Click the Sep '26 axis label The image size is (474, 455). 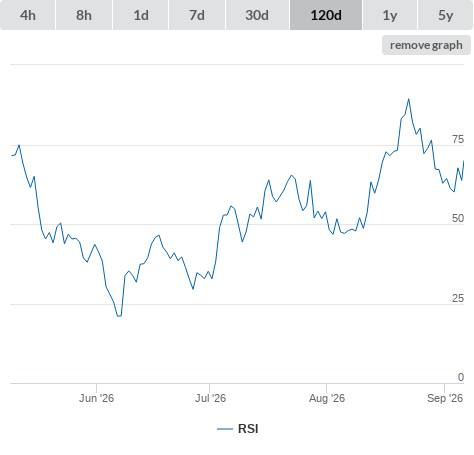pyautogui.click(x=445, y=398)
